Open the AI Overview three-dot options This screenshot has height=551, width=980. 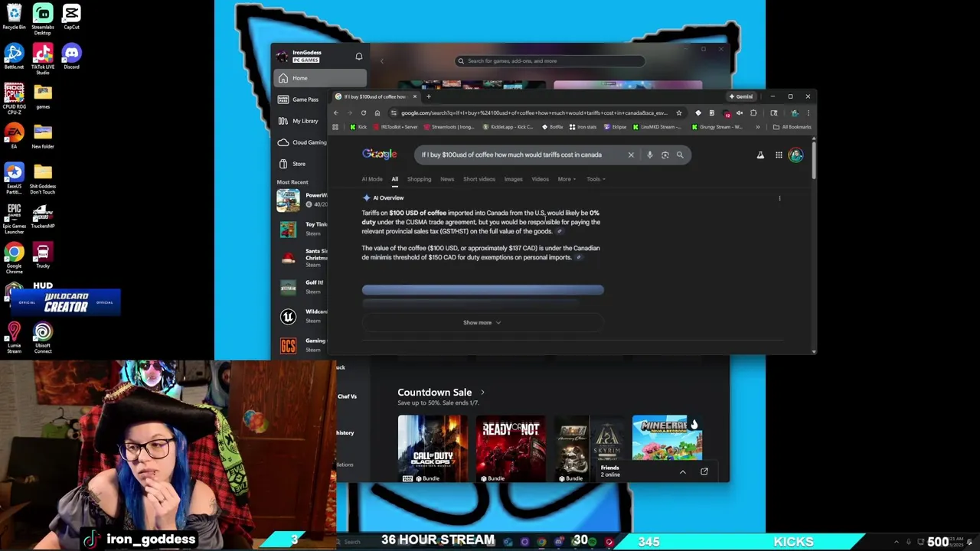point(779,198)
